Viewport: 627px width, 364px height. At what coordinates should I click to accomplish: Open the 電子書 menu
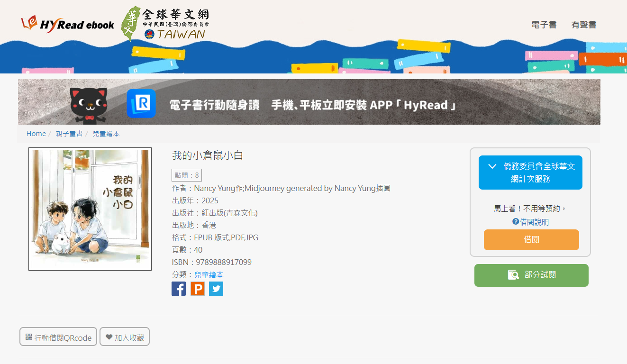click(x=544, y=25)
